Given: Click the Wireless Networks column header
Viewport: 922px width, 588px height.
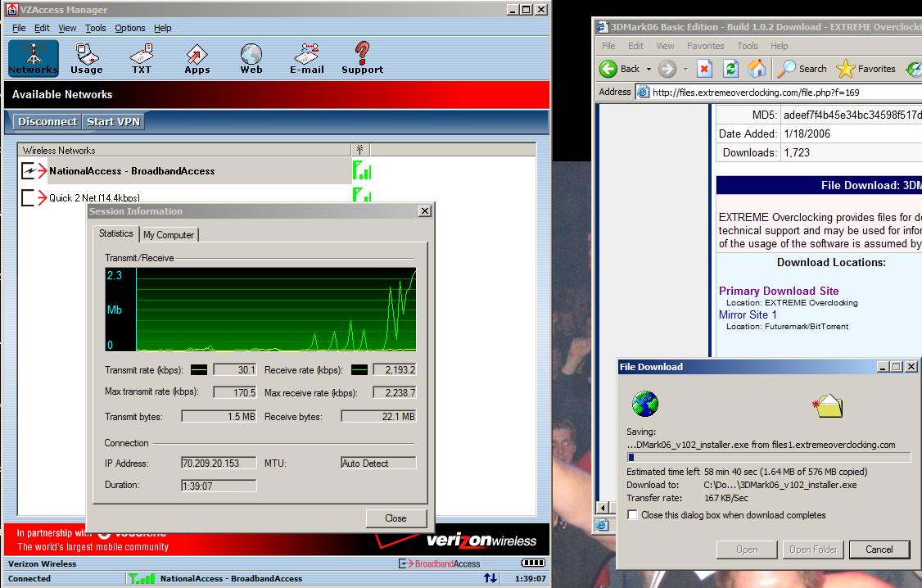Looking at the screenshot, I should click(184, 150).
